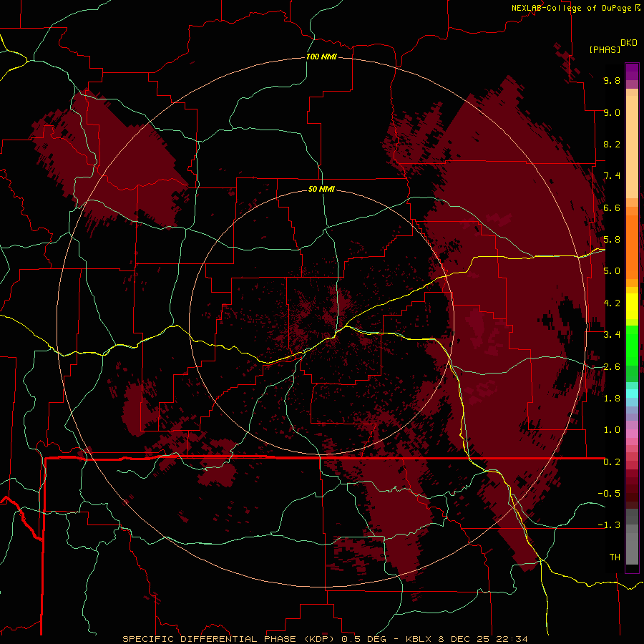Viewport: 644px width, 644px height.
Task: Click the cyan swatch in the color bar
Action: (632, 394)
